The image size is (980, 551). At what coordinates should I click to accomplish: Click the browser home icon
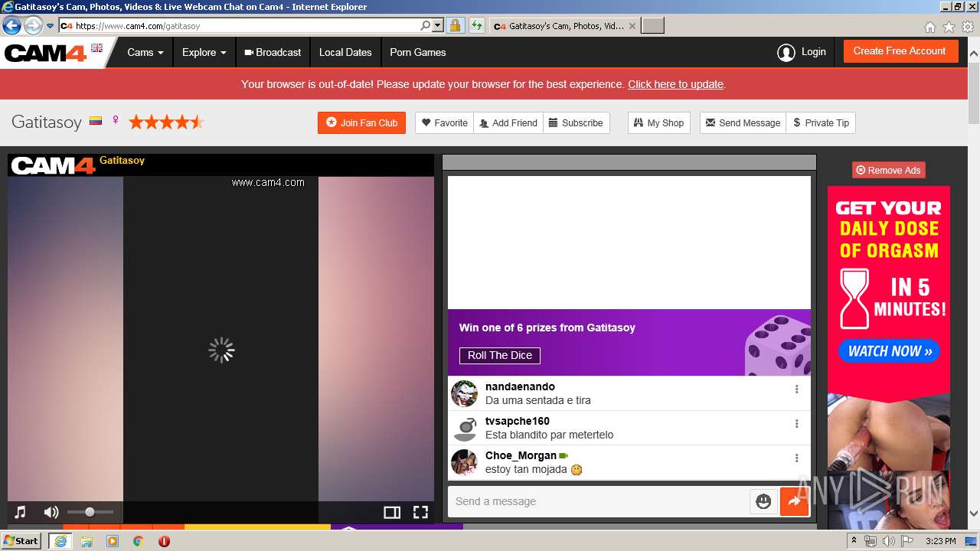pyautogui.click(x=929, y=27)
